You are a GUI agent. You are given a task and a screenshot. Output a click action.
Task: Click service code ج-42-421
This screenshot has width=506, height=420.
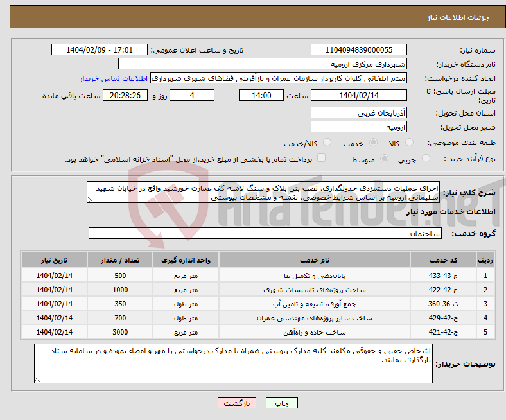tap(443, 332)
